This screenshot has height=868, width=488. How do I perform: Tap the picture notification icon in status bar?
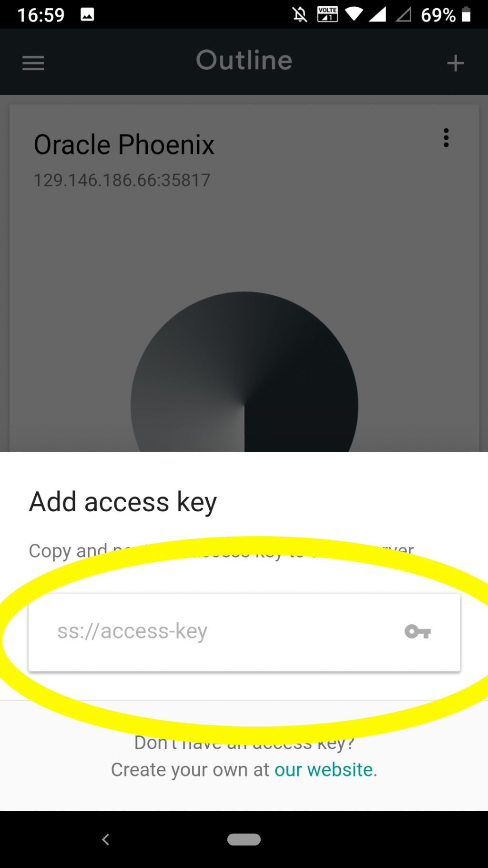tap(87, 15)
